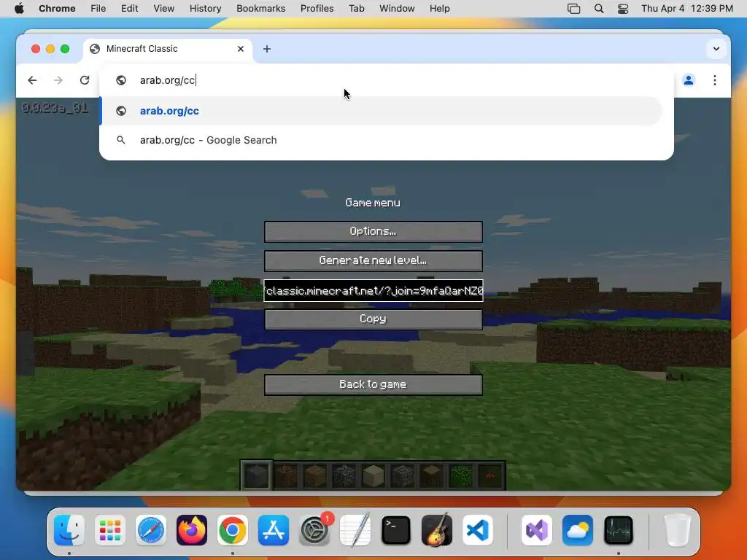Click the date and time clock

click(687, 8)
